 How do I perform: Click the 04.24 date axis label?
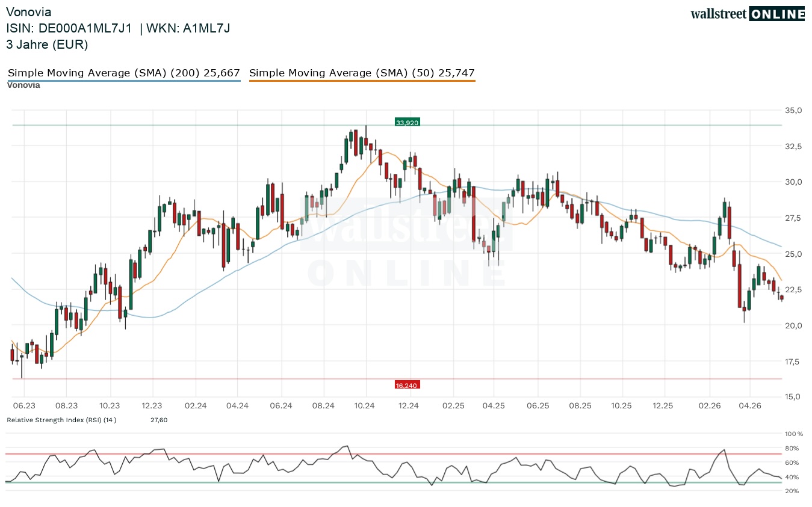pyautogui.click(x=238, y=406)
